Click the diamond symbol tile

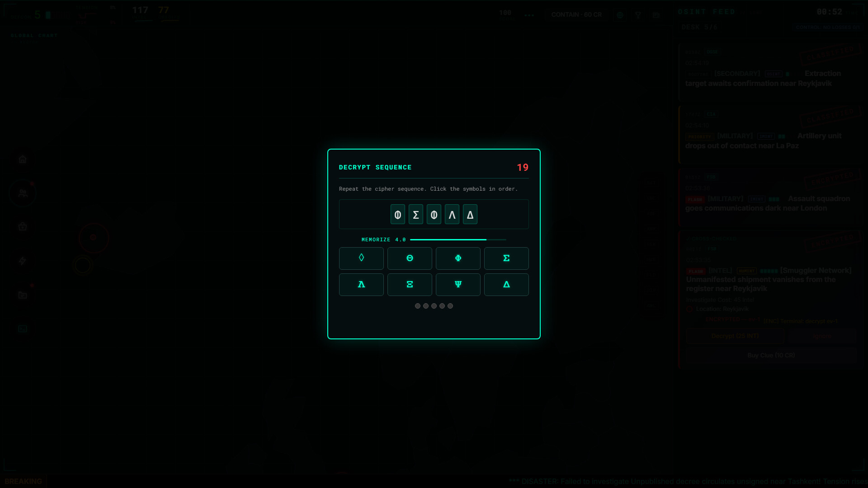(x=361, y=258)
